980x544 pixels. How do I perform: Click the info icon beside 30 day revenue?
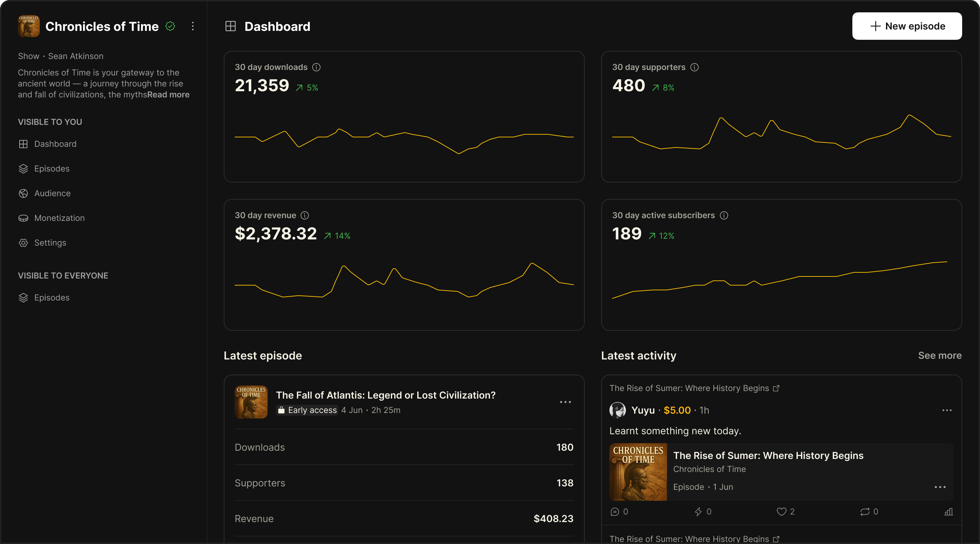click(x=305, y=215)
